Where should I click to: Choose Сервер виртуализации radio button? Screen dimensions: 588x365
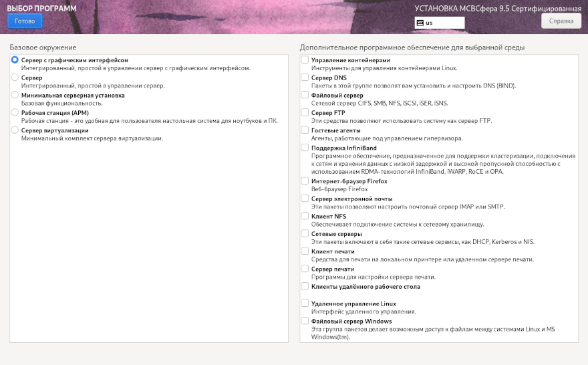(15, 130)
